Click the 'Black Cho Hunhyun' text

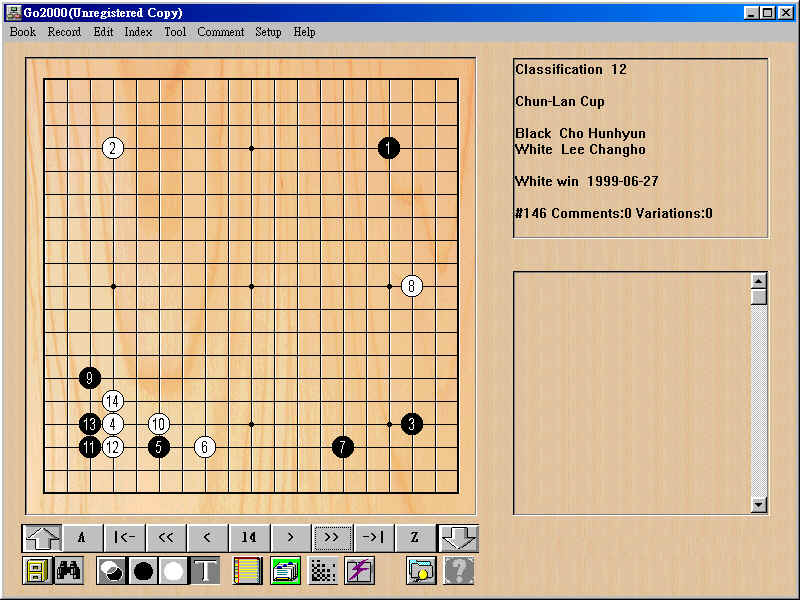click(580, 133)
